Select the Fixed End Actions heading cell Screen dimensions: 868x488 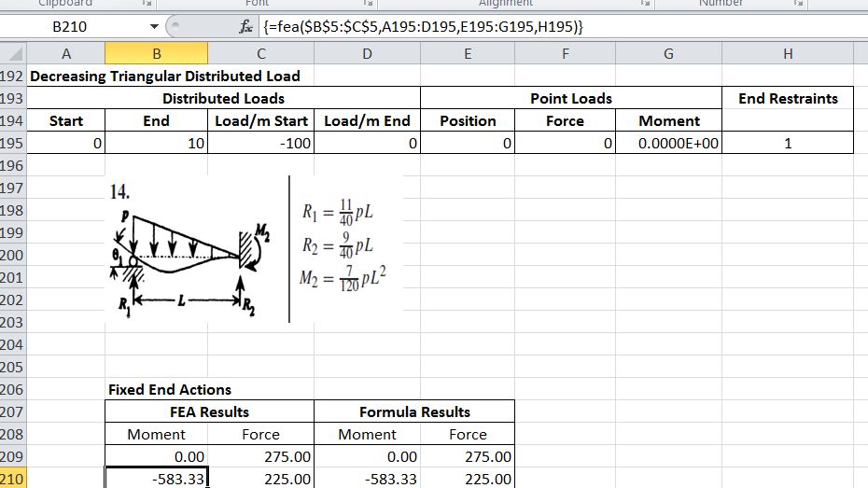click(169, 389)
